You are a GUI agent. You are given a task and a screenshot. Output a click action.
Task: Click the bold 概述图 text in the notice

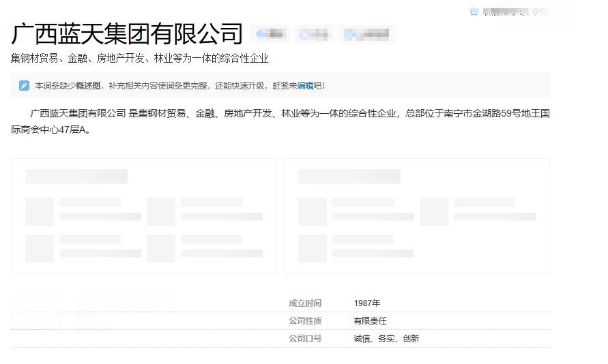88,86
